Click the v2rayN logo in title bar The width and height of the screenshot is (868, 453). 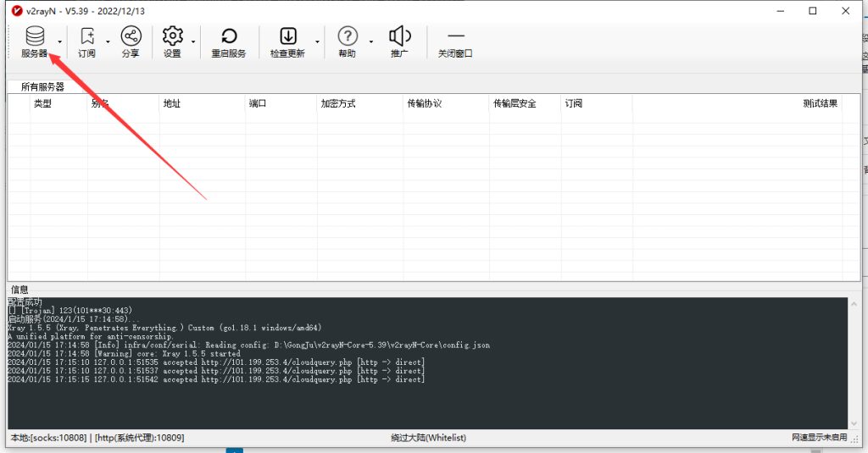[x=17, y=10]
